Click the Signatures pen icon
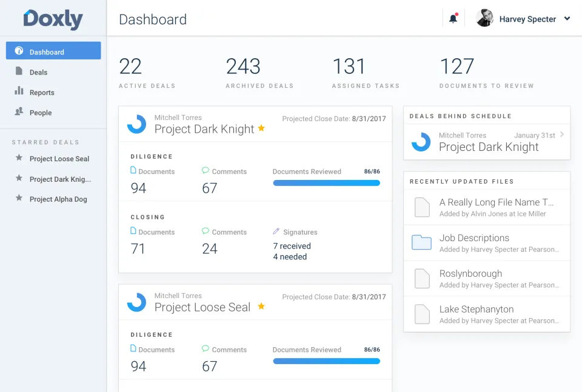The image size is (582, 392). [276, 231]
